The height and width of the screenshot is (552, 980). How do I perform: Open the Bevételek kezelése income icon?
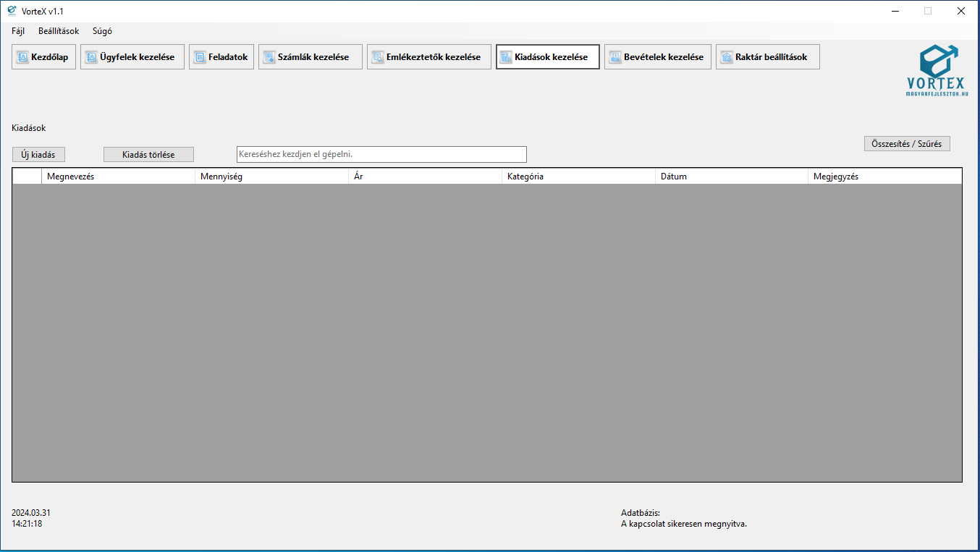615,57
